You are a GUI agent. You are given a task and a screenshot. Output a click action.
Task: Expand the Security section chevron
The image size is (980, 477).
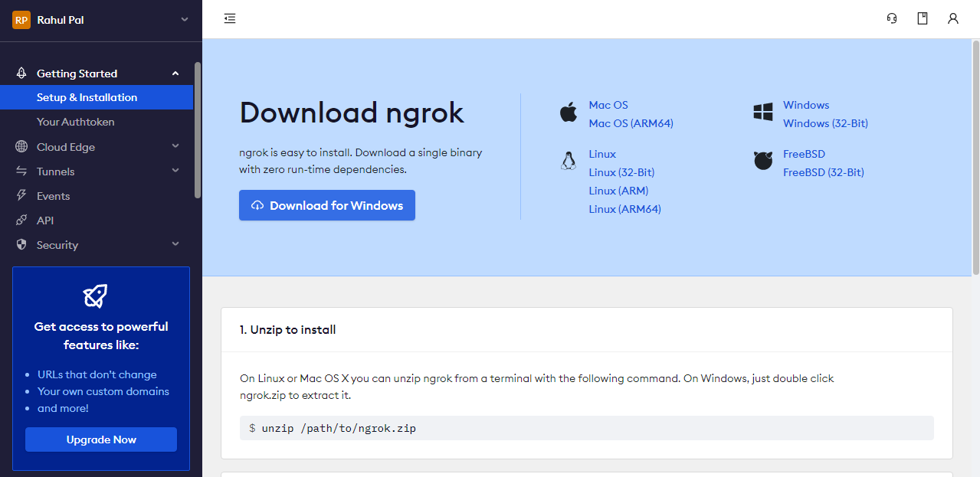[x=175, y=244]
